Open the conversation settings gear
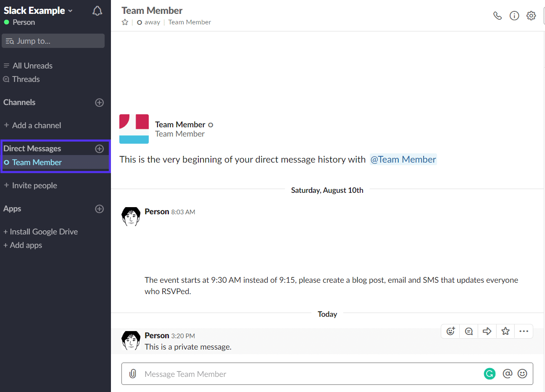The image size is (545, 392). [x=531, y=15]
